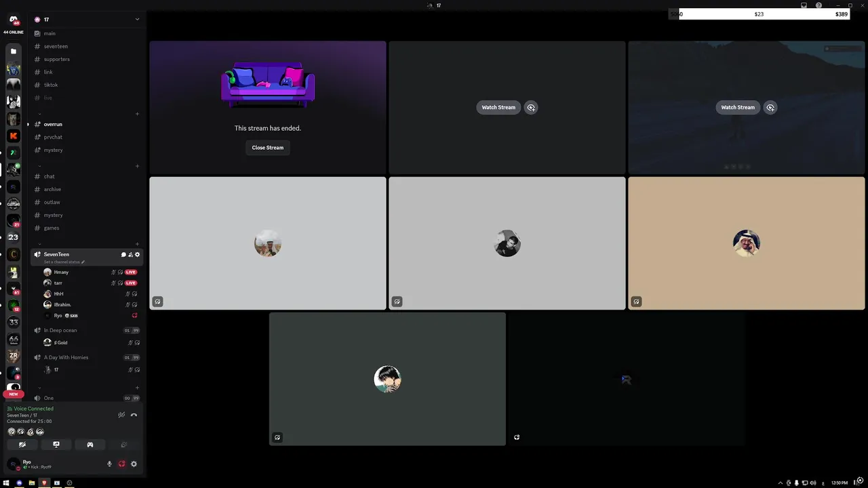868x488 pixels.
Task: Pop out the second Watch Stream tile
Action: (770, 107)
